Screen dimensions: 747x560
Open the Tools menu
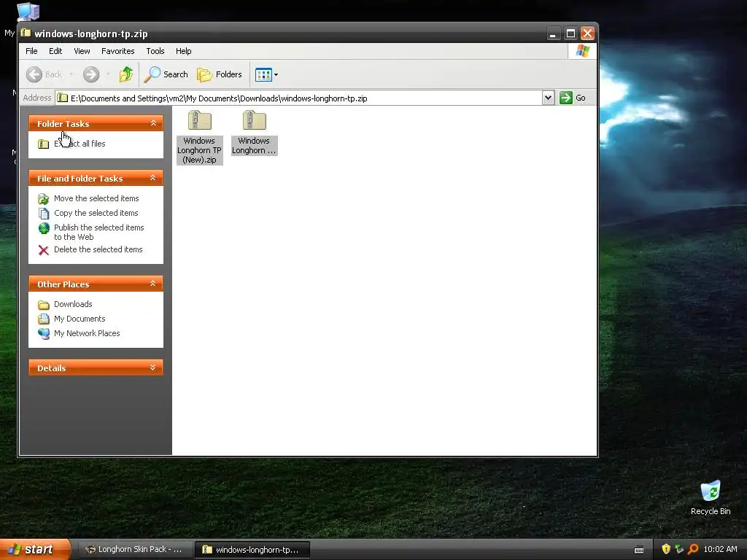click(155, 51)
